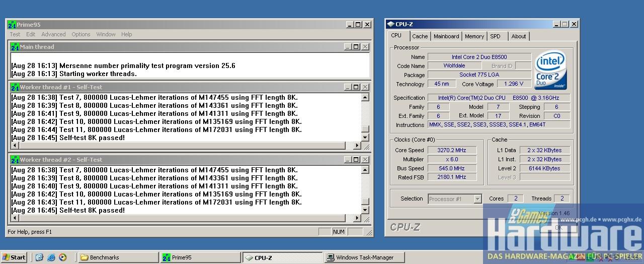
Task: Close Worker thread #1 window
Action: point(365,87)
